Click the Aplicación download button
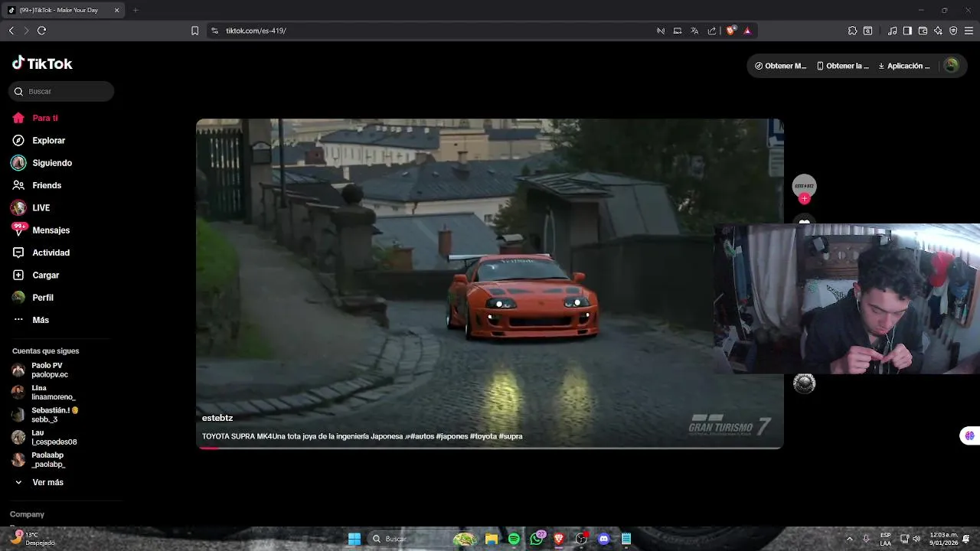Viewport: 980px width, 551px height. coord(903,66)
